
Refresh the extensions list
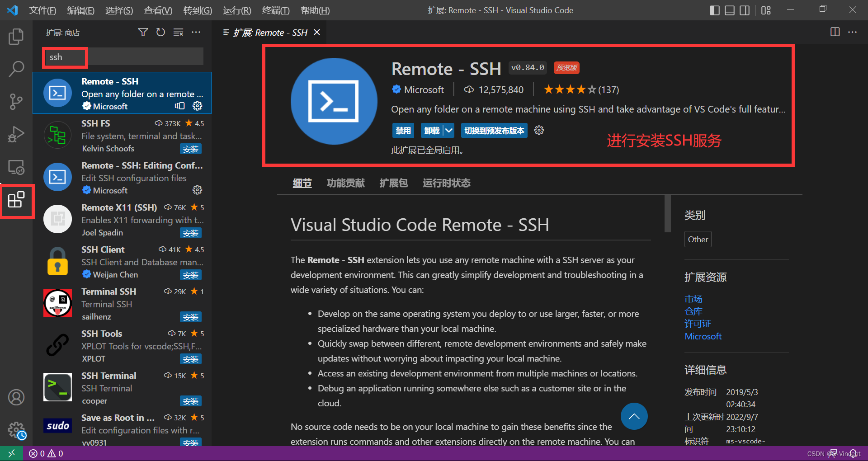tap(160, 33)
